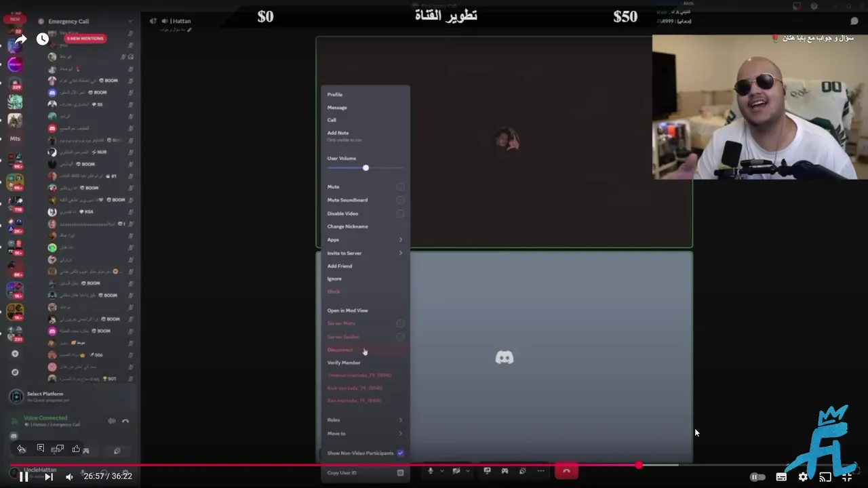Tick the Disable Video checkbox
Viewport: 868px width, 488px height.
tap(401, 213)
